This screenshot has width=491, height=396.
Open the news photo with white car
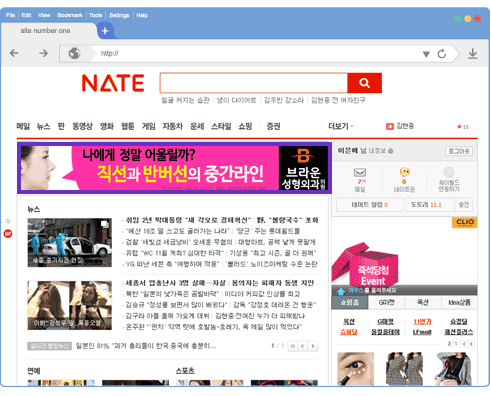pos(69,243)
